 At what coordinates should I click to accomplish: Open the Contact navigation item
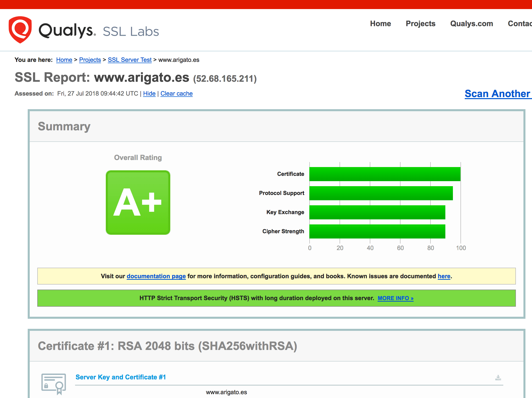pyautogui.click(x=519, y=24)
